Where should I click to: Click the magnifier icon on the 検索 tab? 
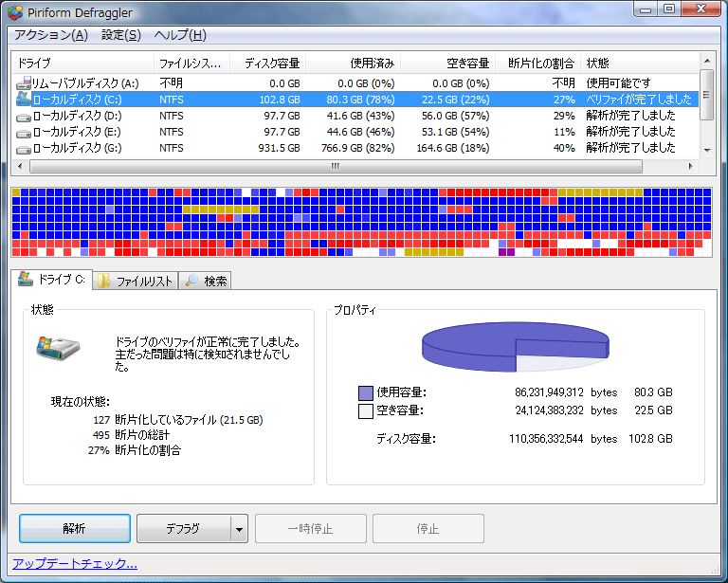point(191,281)
